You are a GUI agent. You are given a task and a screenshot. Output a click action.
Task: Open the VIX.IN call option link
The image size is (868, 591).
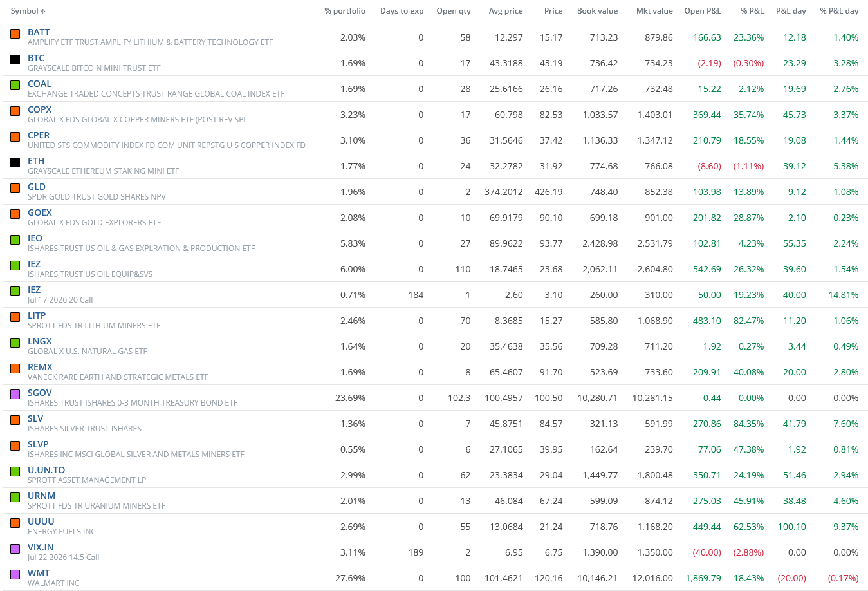41,547
